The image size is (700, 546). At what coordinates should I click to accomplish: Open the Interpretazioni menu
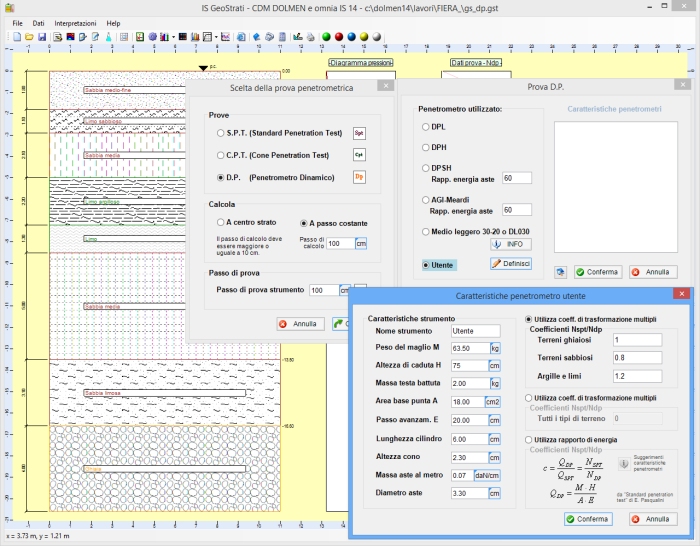[75, 23]
